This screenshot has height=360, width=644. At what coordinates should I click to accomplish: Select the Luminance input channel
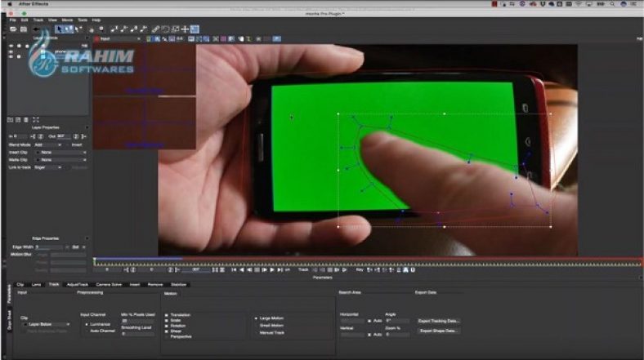[87, 324]
